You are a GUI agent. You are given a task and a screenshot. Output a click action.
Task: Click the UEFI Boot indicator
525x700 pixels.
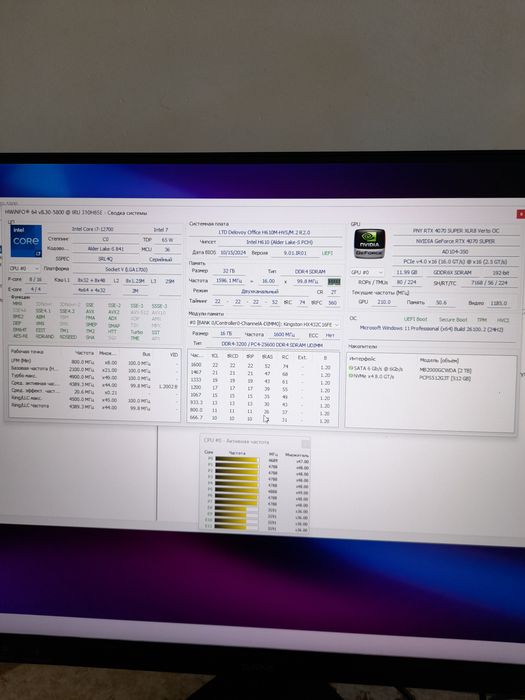pyautogui.click(x=416, y=319)
